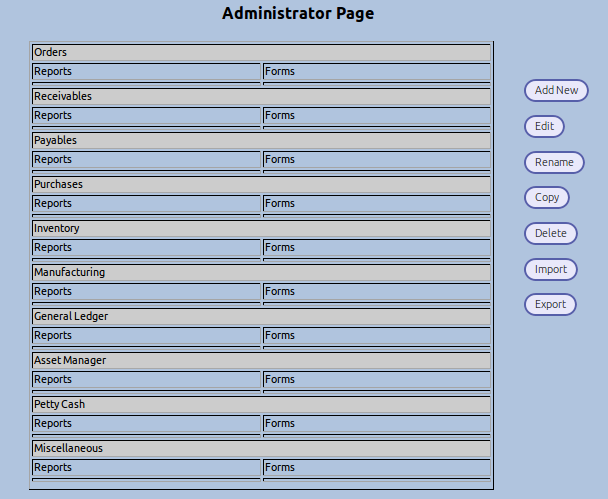The width and height of the screenshot is (608, 499).
Task: Open Forms under Asset Manager
Action: pyautogui.click(x=376, y=380)
